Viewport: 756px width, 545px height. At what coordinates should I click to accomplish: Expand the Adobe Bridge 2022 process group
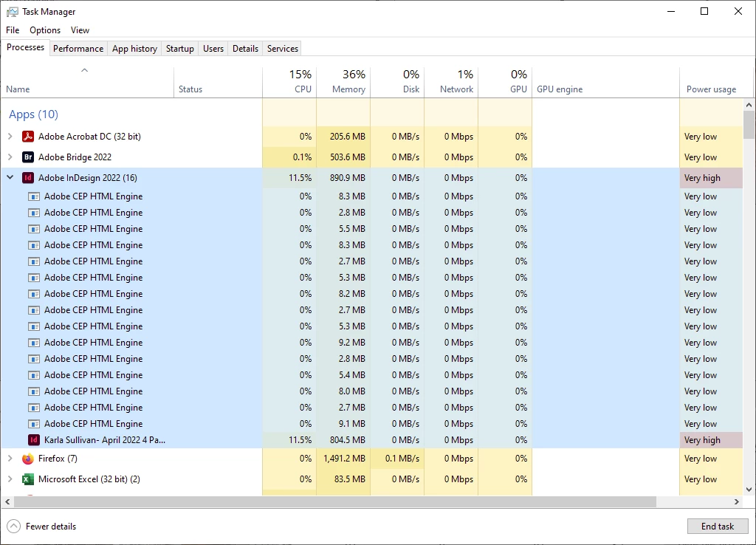click(10, 157)
